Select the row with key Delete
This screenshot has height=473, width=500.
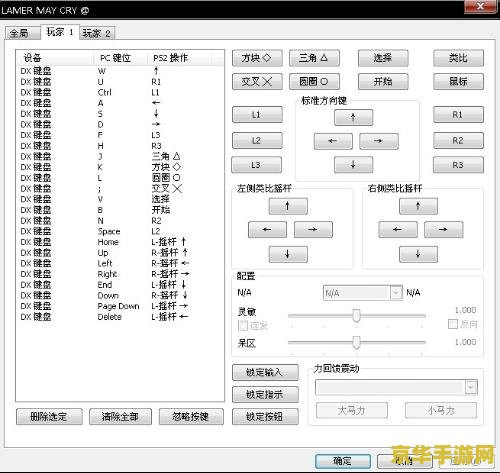[120, 317]
